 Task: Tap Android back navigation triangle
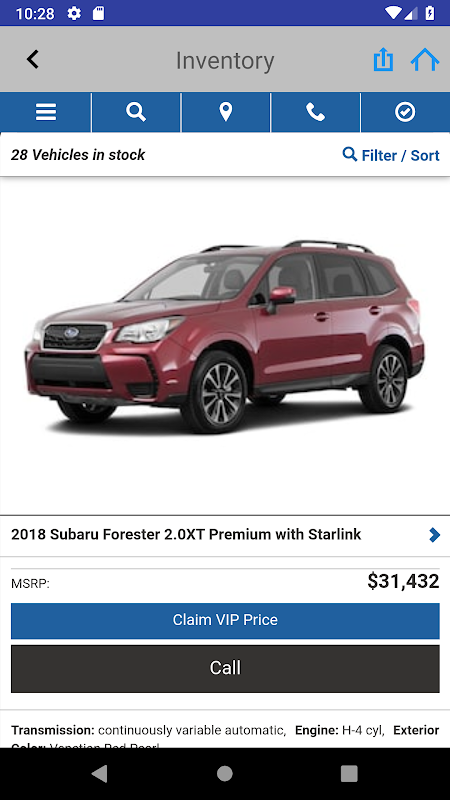(101, 773)
